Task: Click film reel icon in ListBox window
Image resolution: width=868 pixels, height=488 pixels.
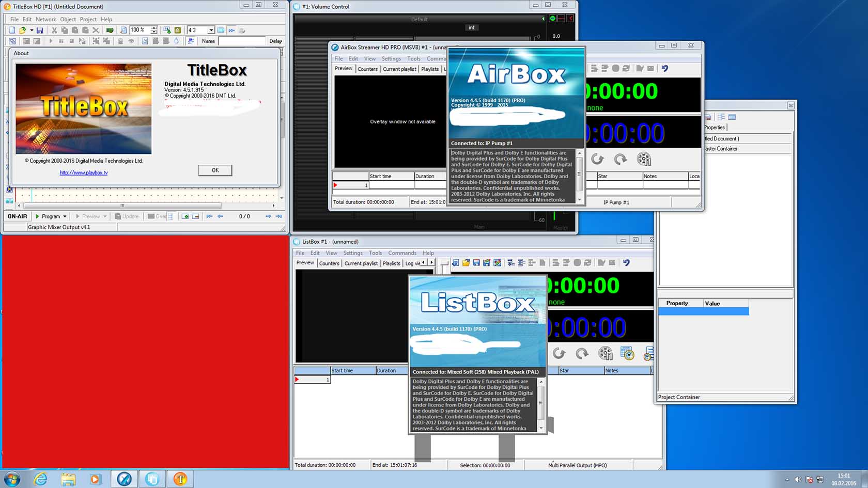Action: coord(606,353)
